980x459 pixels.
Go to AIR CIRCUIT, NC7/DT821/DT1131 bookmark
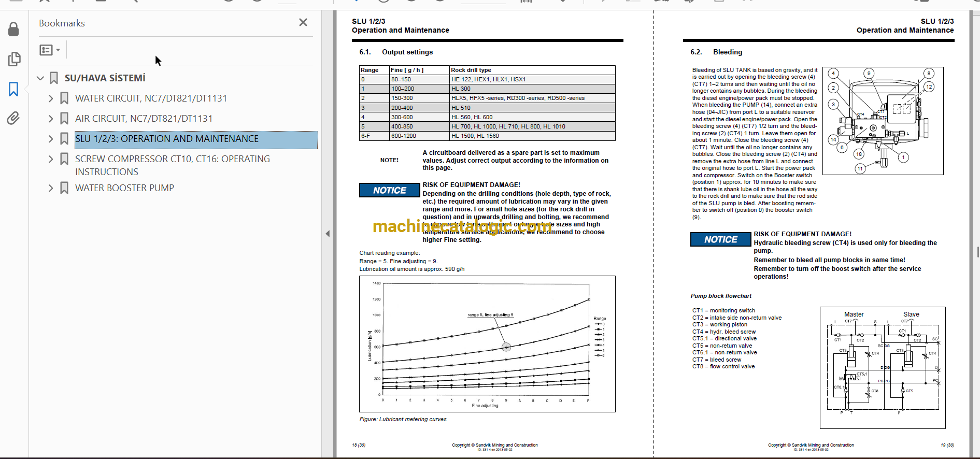pos(144,119)
